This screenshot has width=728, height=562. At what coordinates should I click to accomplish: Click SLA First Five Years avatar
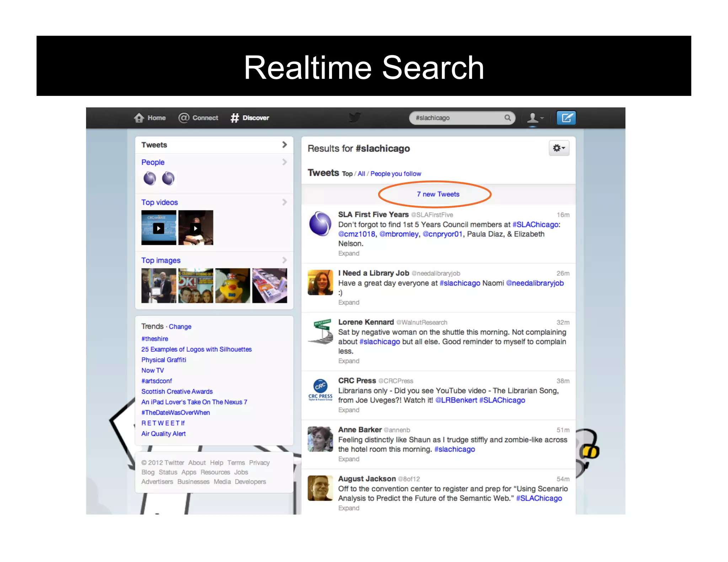320,223
